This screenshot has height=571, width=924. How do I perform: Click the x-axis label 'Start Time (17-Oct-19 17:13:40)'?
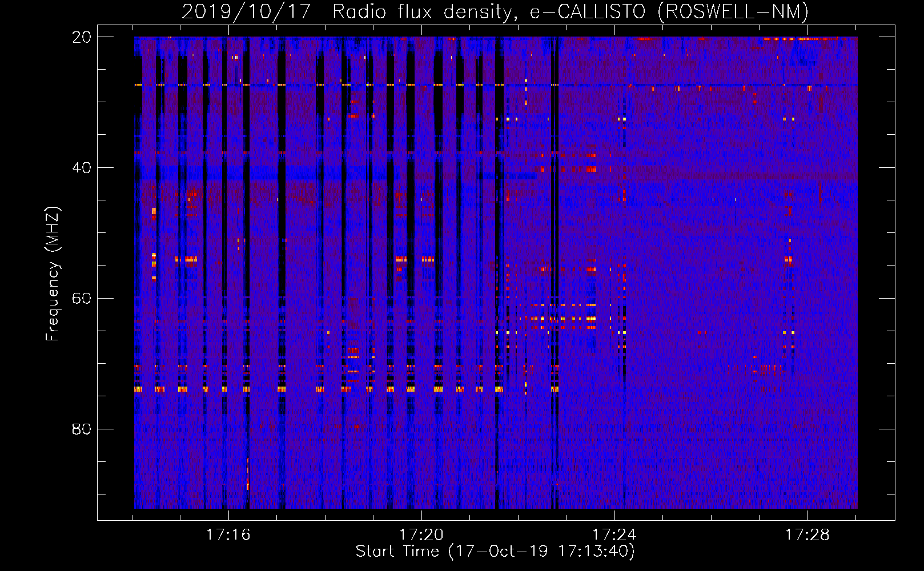pos(495,552)
